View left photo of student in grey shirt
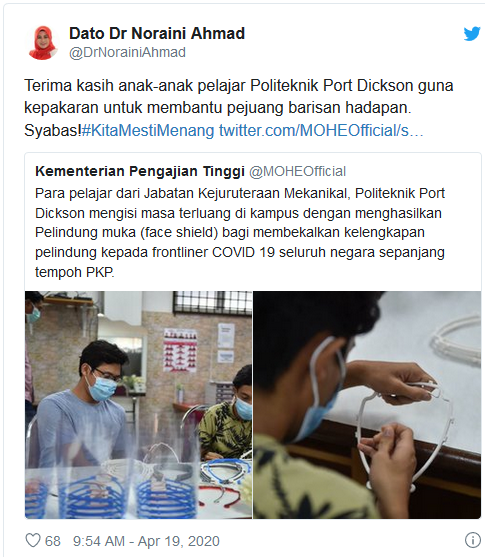The width and height of the screenshot is (485, 557). 139,405
